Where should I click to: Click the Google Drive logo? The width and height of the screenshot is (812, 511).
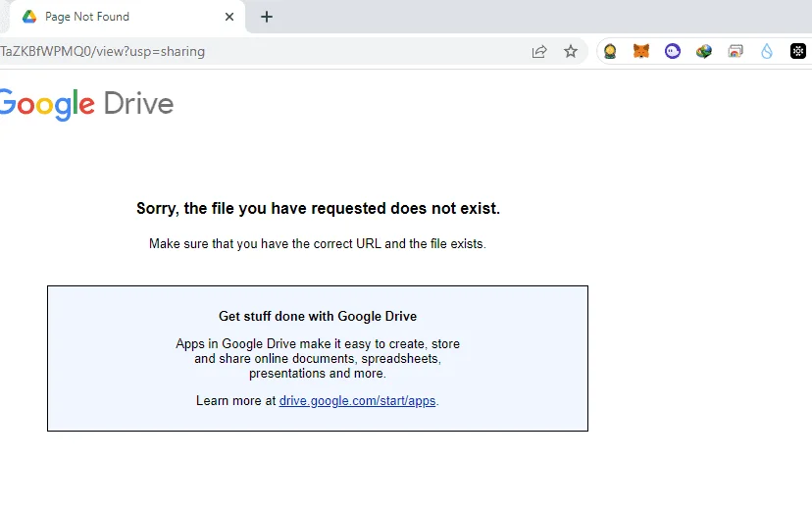tap(86, 105)
